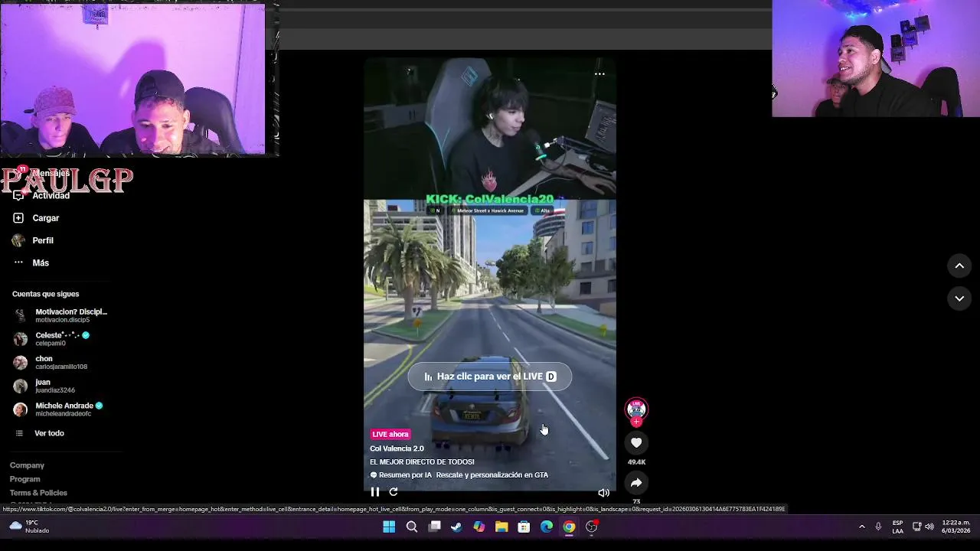Go to the previous video with up chevron

coord(959,266)
